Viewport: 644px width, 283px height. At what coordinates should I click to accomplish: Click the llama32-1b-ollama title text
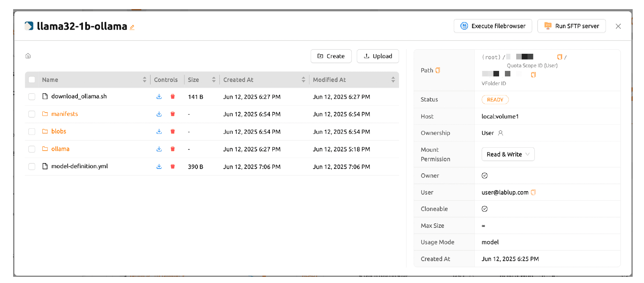point(82,26)
